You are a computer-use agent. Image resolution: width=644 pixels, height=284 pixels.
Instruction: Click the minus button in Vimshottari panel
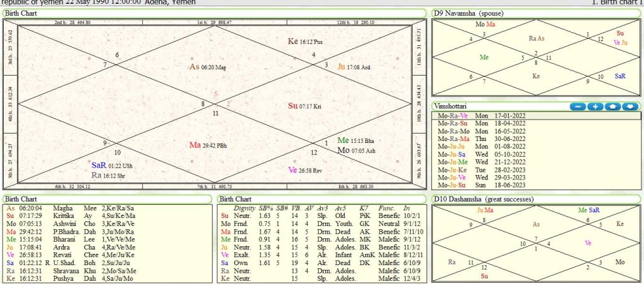point(578,106)
